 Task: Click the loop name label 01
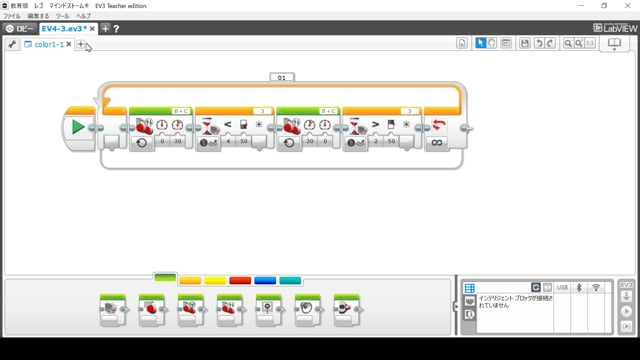(282, 78)
